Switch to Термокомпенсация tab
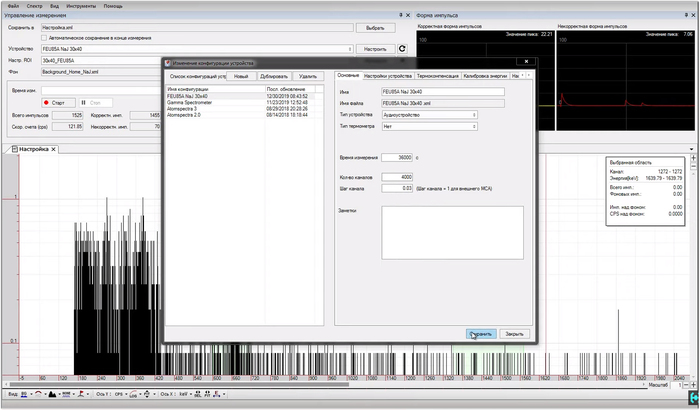The image size is (700, 410). 437,76
